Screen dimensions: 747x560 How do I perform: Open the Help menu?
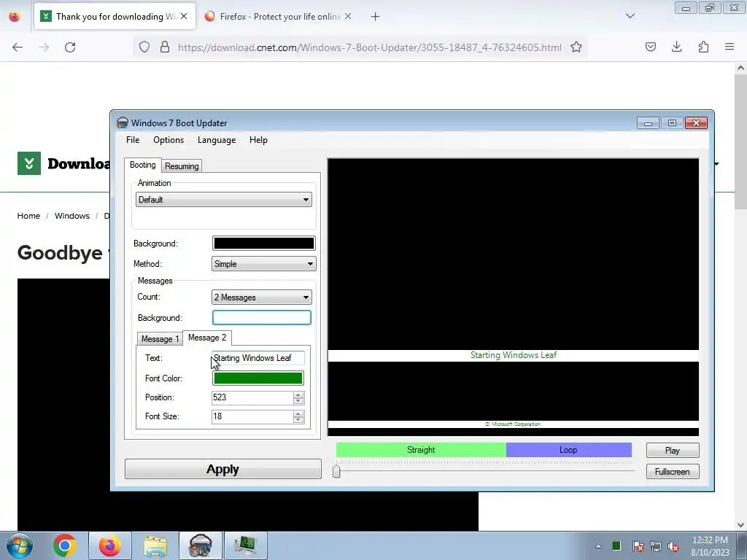pyautogui.click(x=258, y=140)
